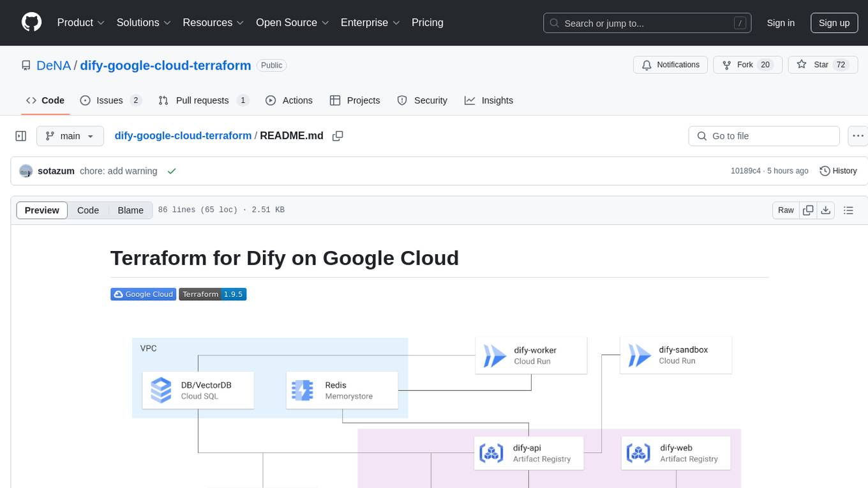Expand the Enterprise menu
This screenshot has width=868, height=488.
click(370, 22)
